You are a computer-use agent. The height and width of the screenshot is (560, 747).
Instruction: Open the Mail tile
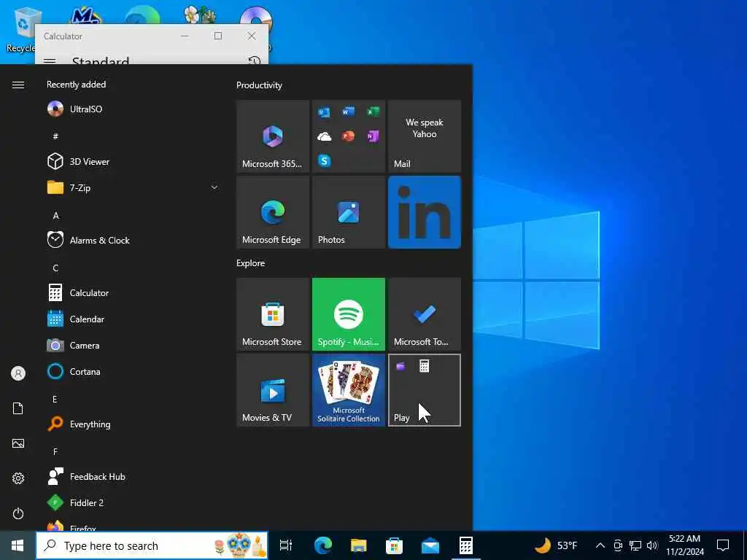[x=425, y=136]
